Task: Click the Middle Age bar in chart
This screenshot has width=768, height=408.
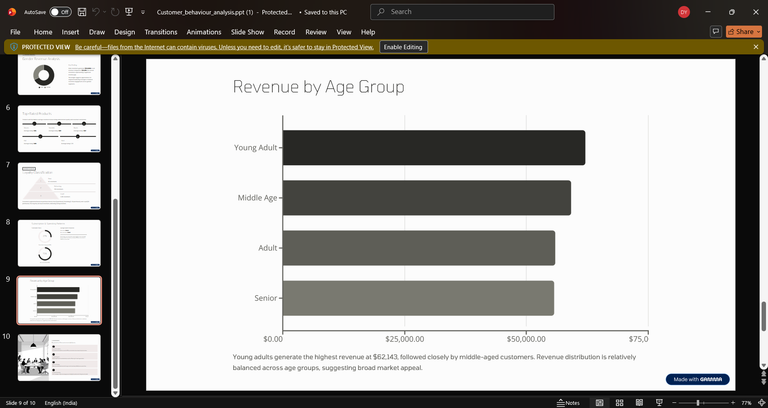Action: (x=427, y=198)
